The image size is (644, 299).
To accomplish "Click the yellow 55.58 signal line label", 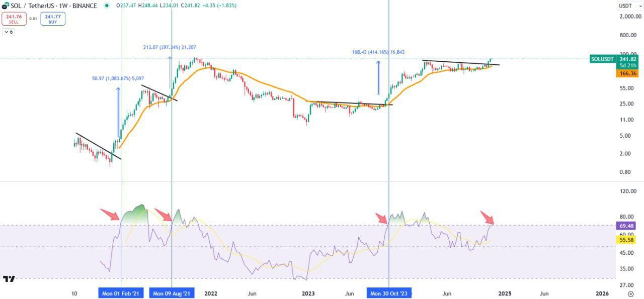I will (x=627, y=240).
